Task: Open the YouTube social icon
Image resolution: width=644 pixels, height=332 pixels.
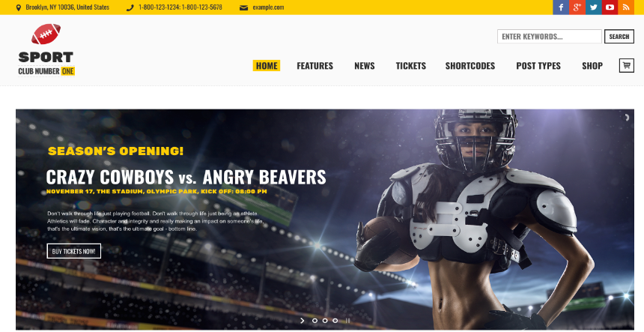Action: [x=610, y=7]
